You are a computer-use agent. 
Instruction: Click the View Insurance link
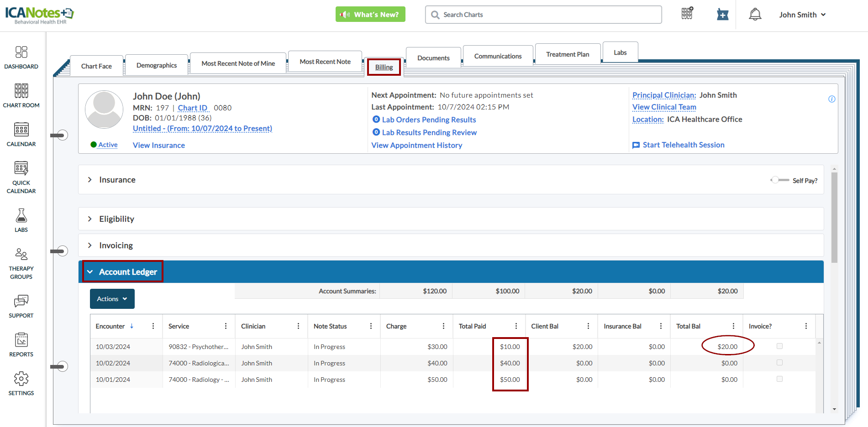coord(158,145)
